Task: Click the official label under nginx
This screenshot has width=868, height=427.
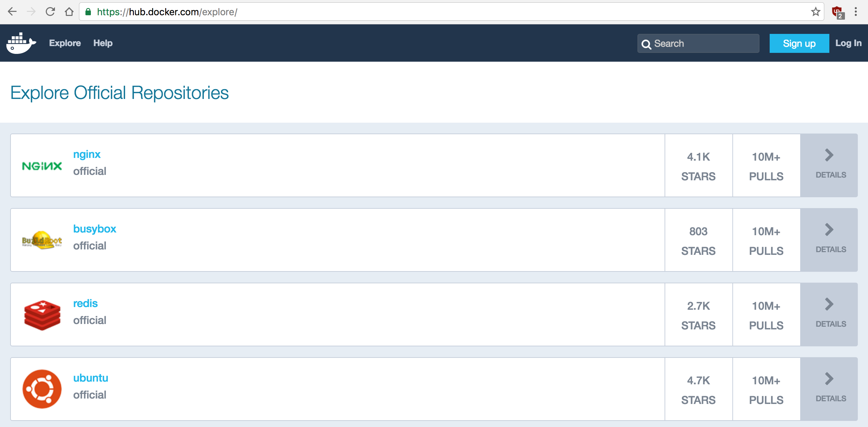Action: pyautogui.click(x=90, y=171)
